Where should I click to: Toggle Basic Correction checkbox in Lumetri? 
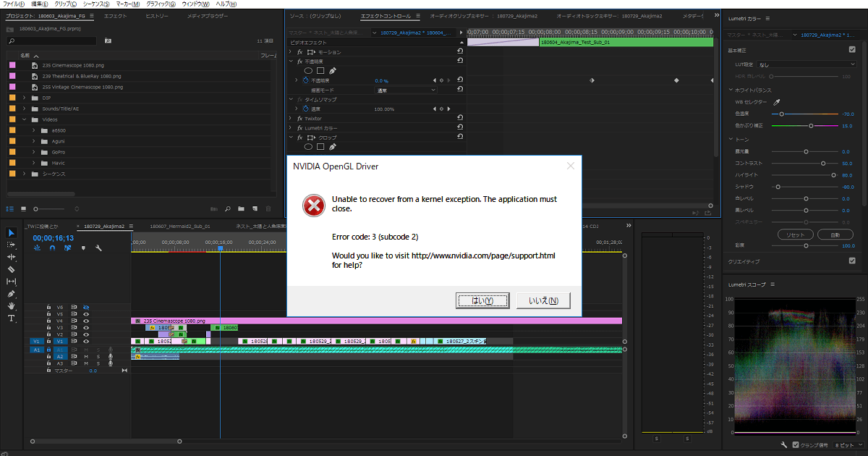click(851, 50)
